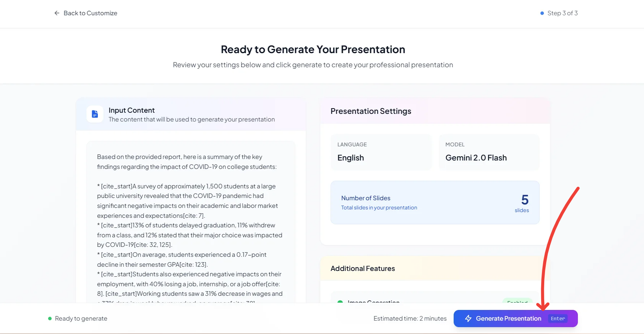The height and width of the screenshot is (334, 644).
Task: Click the 5 slides count
Action: pyautogui.click(x=524, y=200)
